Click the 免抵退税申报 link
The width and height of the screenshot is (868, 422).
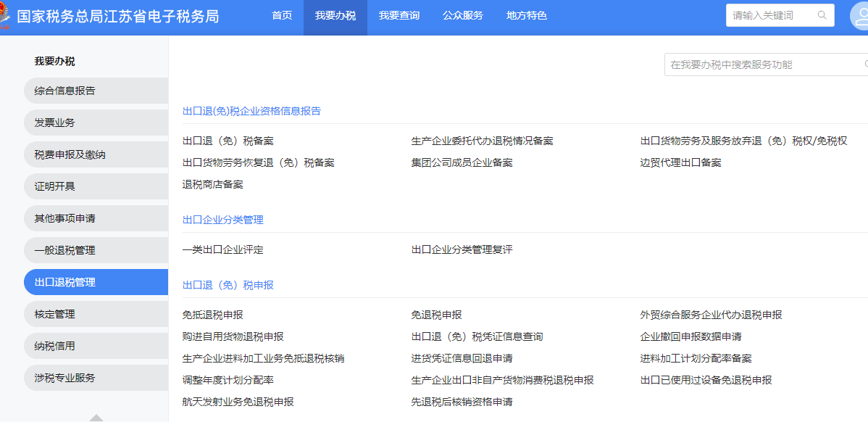213,315
